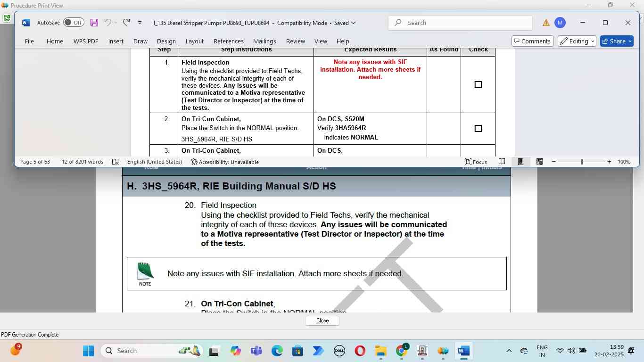Click the orange badge icon showing 9
644x362 pixels.
tap(16, 349)
